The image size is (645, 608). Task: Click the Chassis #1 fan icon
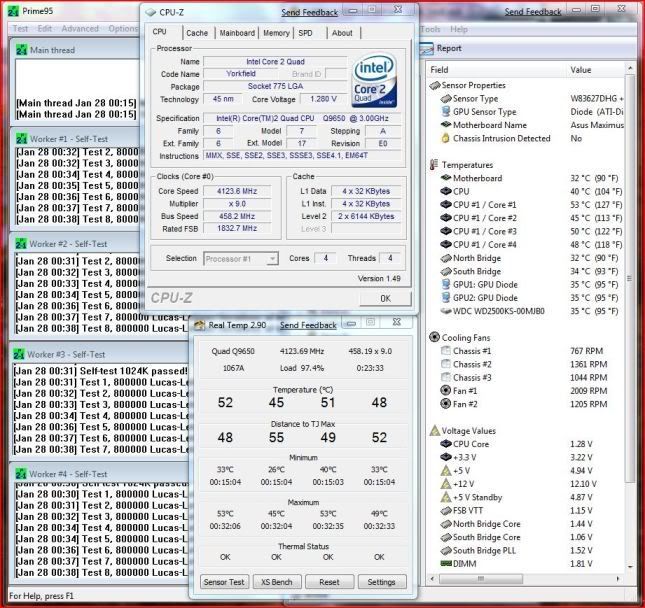pyautogui.click(x=445, y=351)
